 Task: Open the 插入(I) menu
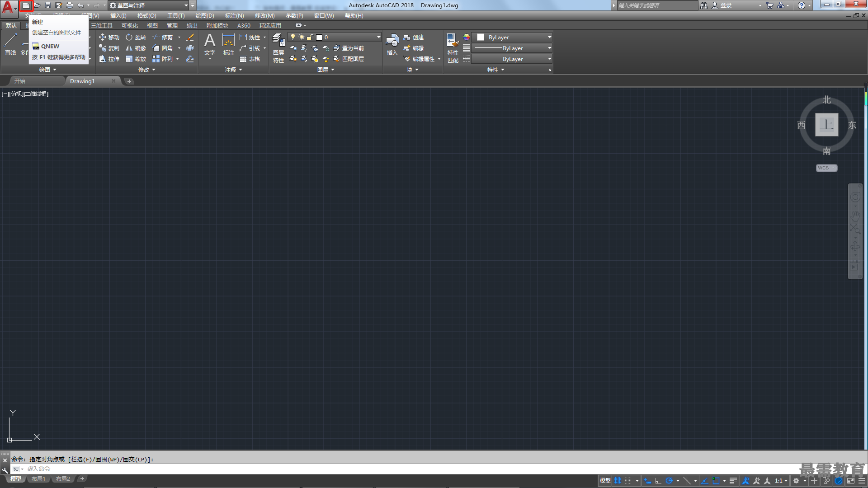pos(118,16)
